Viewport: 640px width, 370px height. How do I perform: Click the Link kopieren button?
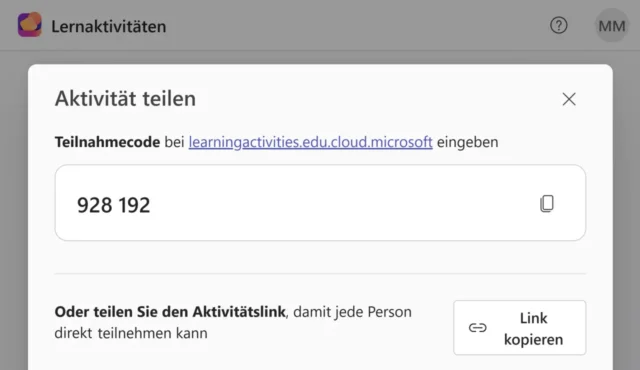(x=520, y=328)
